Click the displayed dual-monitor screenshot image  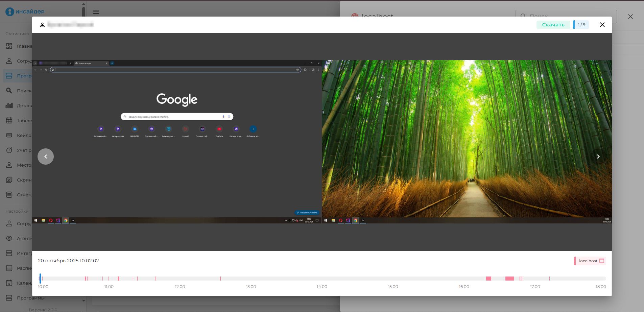tap(322, 142)
